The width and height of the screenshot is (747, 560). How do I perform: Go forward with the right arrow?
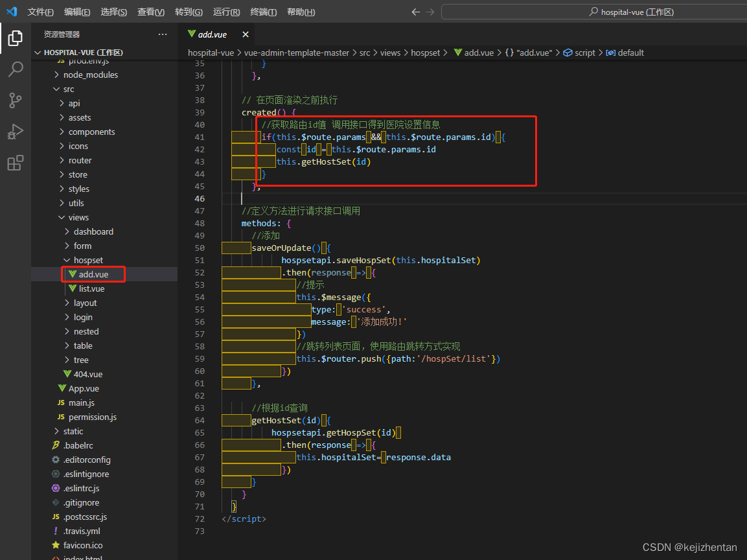pos(430,12)
